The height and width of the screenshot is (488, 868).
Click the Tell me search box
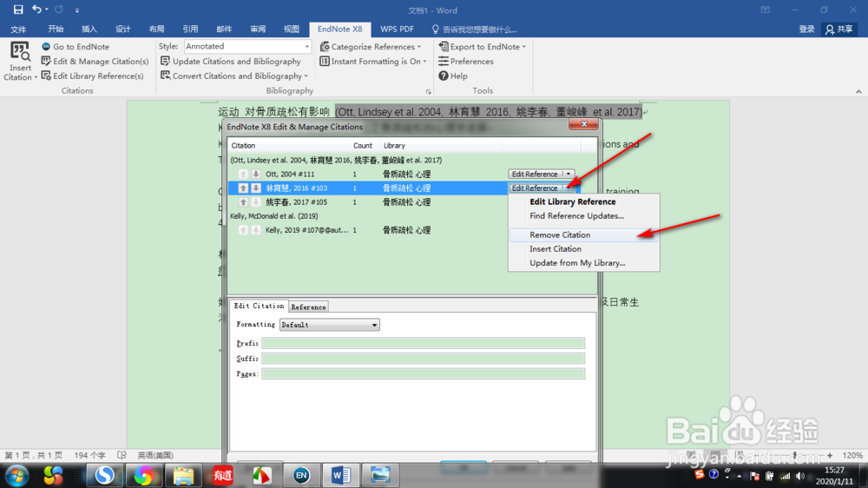[475, 30]
